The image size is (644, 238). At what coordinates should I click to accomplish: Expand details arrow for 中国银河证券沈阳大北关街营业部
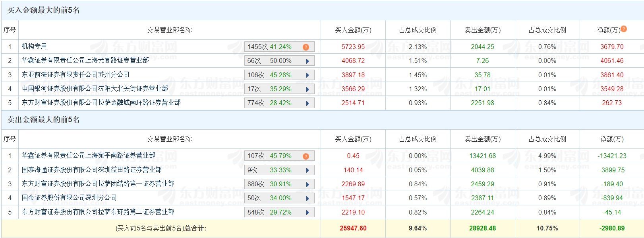(307, 89)
